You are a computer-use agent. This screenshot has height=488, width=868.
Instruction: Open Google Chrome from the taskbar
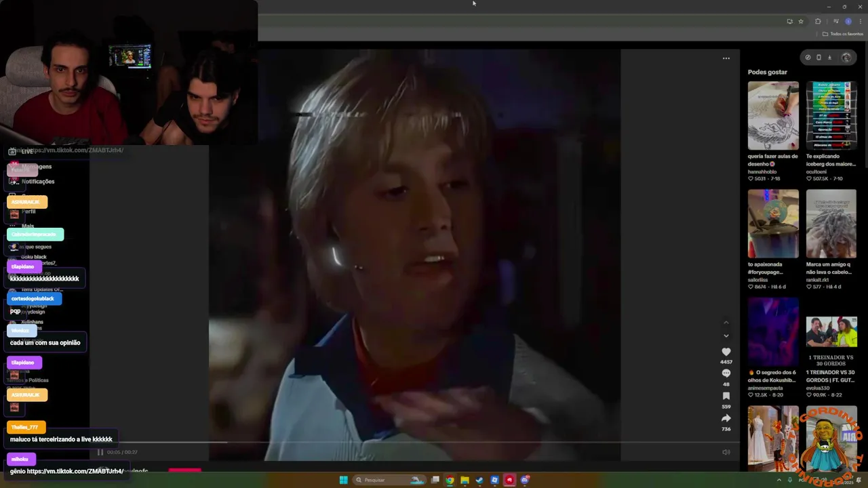(x=450, y=480)
